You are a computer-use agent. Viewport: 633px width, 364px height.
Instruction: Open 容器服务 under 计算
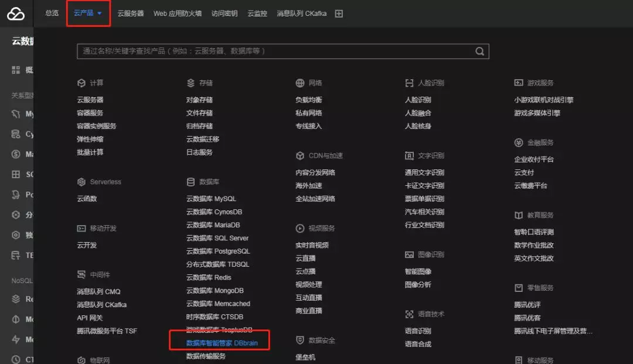click(x=90, y=113)
